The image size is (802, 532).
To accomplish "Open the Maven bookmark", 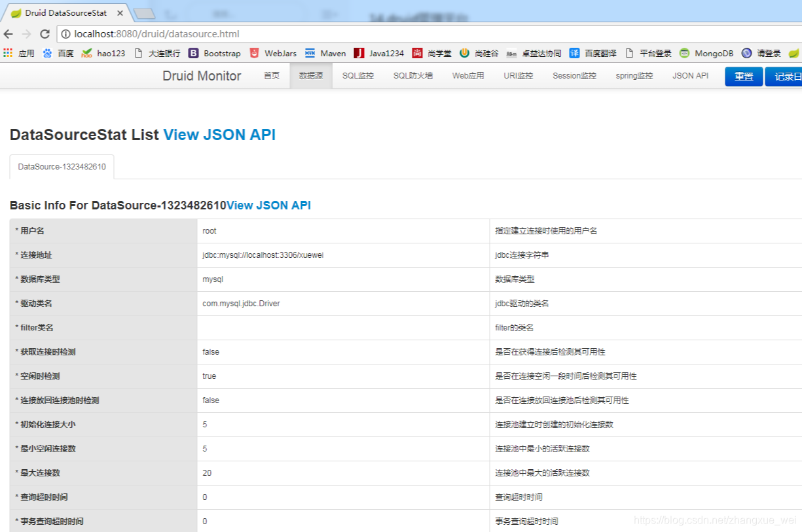I will tap(325, 54).
